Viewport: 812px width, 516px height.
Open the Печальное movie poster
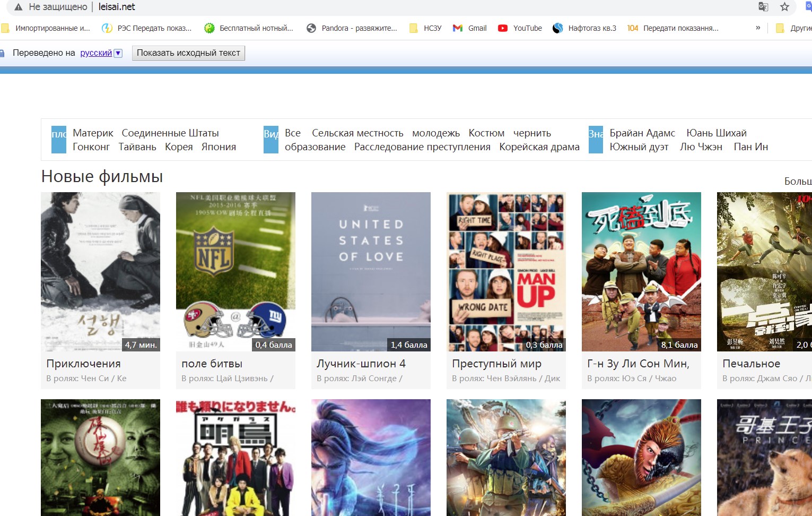coord(764,272)
